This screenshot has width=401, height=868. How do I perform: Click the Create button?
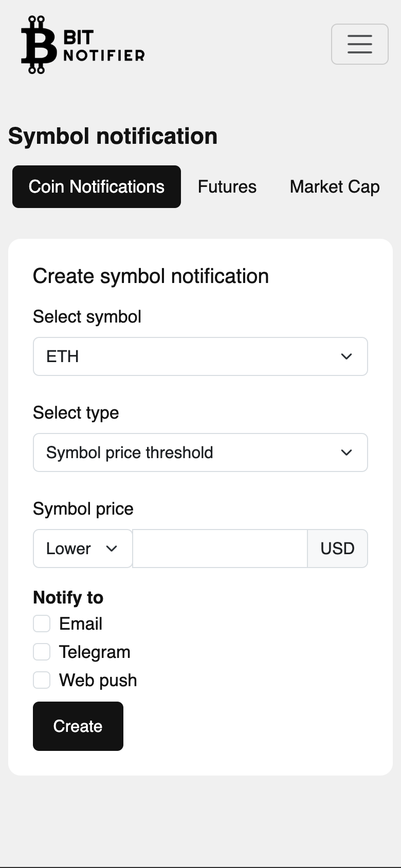78,726
